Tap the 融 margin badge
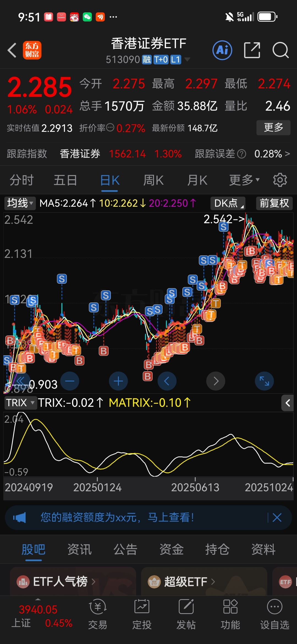Screen dimensions: 297x644 147,59
